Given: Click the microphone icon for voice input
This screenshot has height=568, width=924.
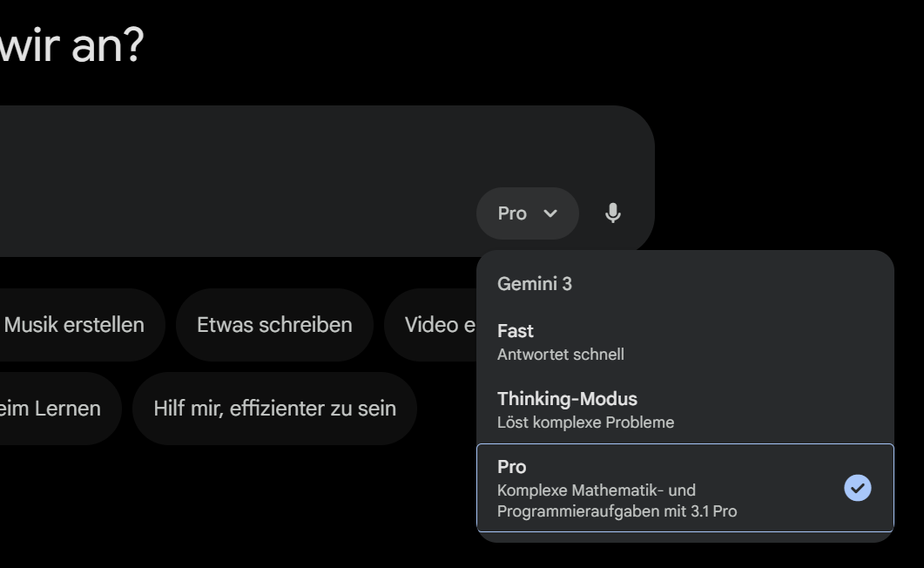Looking at the screenshot, I should point(613,213).
